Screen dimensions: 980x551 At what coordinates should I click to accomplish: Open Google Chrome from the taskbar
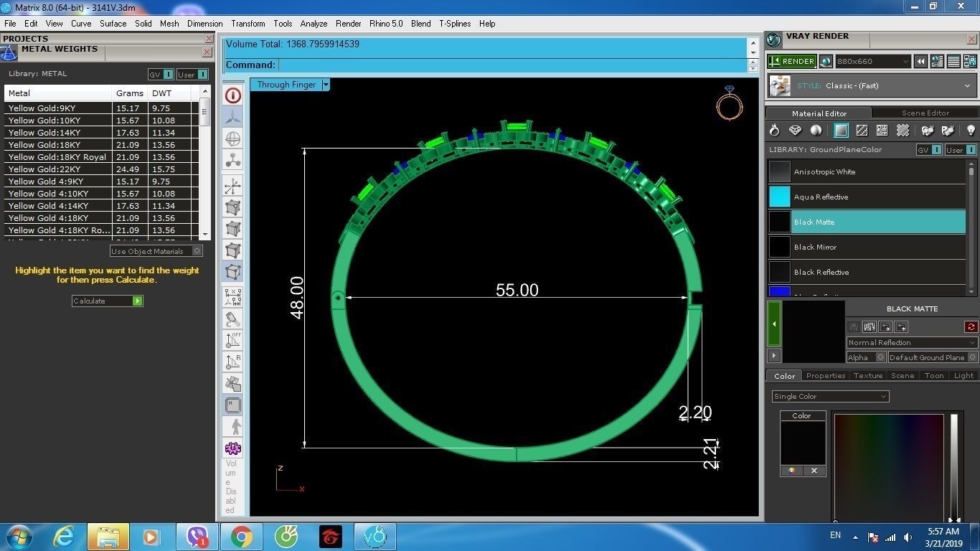point(242,537)
